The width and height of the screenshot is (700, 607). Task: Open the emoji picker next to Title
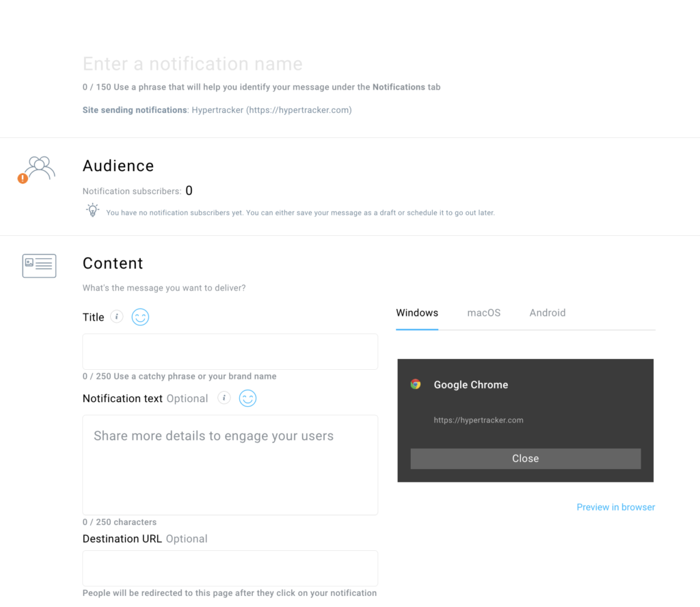pos(140,316)
